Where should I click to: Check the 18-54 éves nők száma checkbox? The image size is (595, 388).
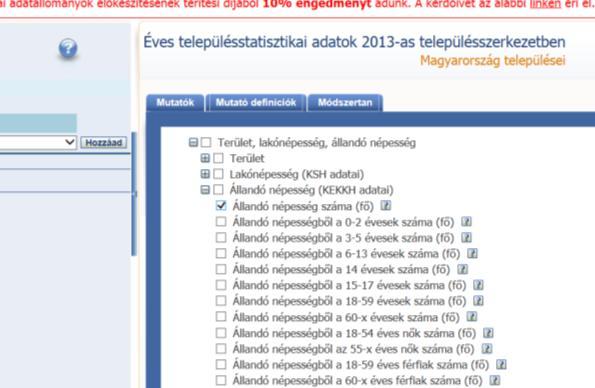tap(221, 333)
